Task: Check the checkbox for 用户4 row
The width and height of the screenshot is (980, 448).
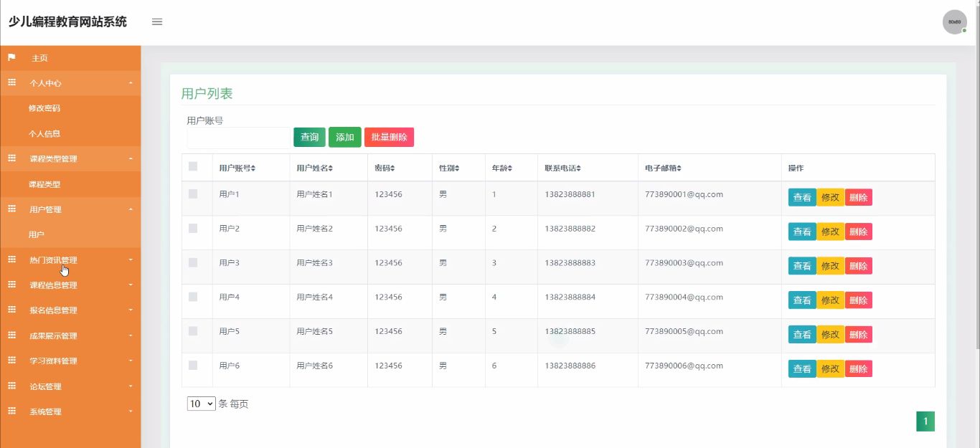Action: 193,297
